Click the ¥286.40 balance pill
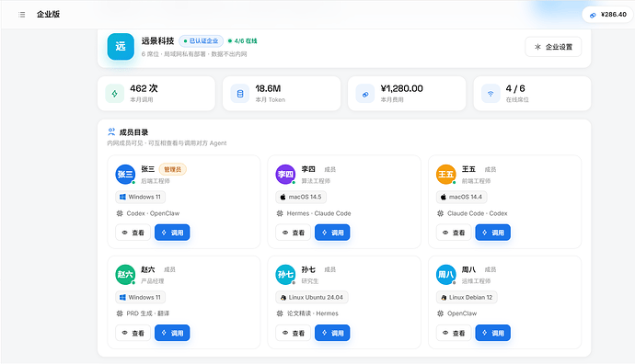This screenshot has height=364, width=635. (x=608, y=15)
